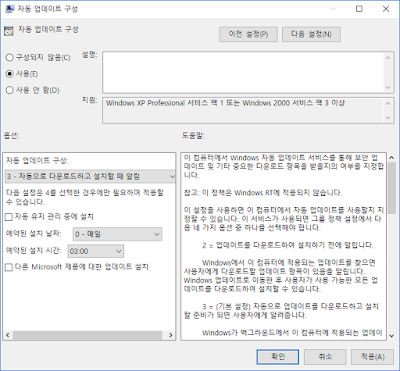Click scroll up arrow of 설명 box
Viewport: 400px width, 371px height.
point(388,58)
